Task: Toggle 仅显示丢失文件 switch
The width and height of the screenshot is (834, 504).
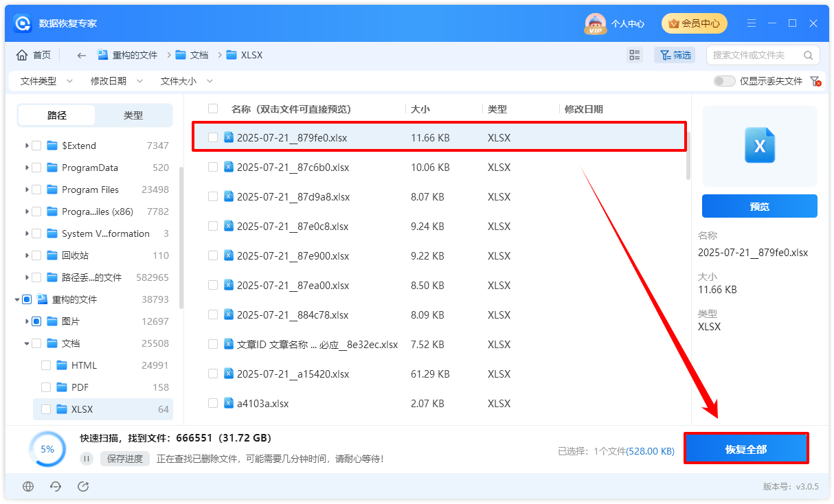Action: 724,81
